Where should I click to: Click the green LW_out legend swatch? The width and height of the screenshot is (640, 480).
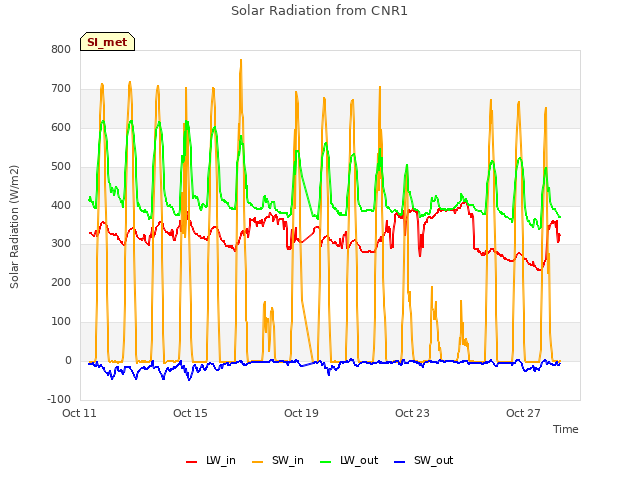click(326, 462)
